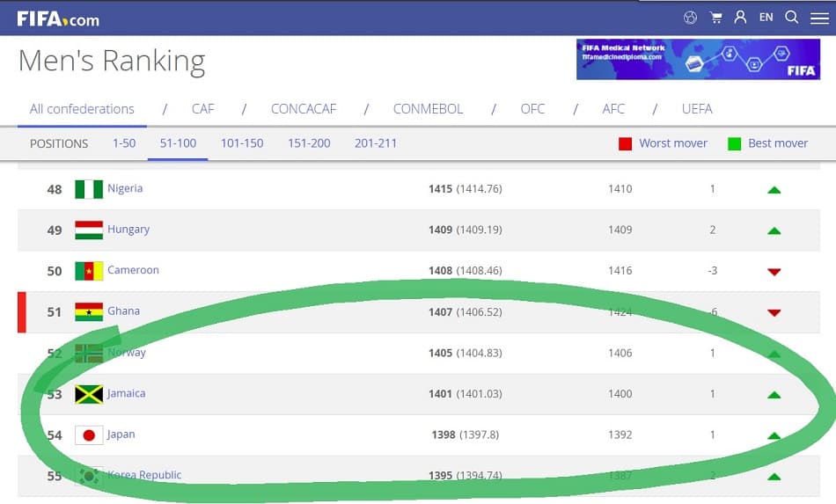Open the shopping cart icon
This screenshot has height=504, width=836.
[716, 18]
